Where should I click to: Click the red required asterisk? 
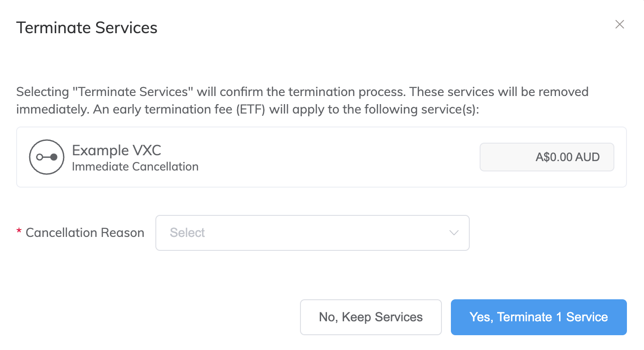[18, 232]
